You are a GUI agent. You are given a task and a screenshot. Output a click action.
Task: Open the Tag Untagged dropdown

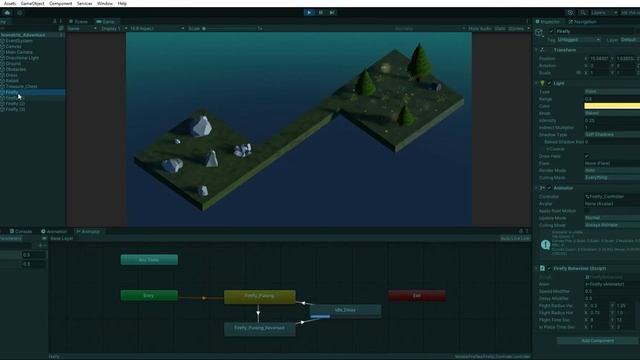coord(579,40)
